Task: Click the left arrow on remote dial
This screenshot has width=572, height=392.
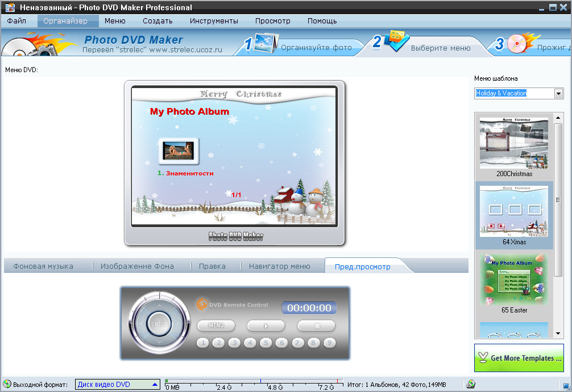Action: click(142, 323)
